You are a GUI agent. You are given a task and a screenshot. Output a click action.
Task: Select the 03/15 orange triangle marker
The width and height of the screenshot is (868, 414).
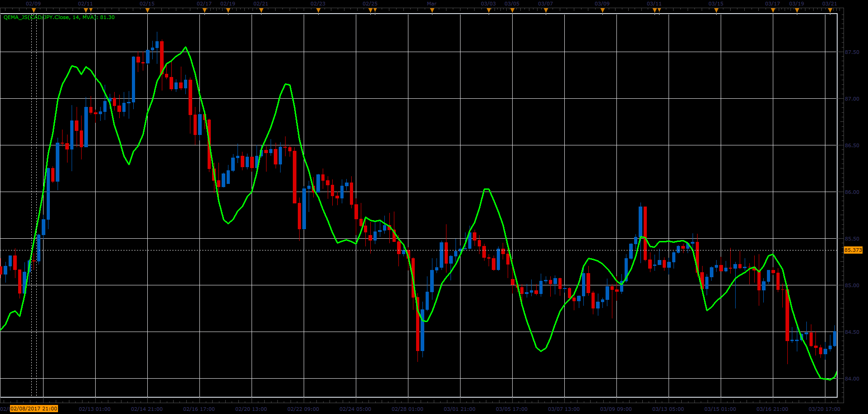(x=716, y=10)
